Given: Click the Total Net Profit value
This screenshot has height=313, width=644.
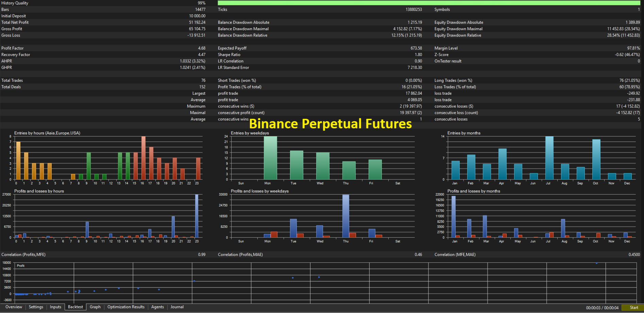Looking at the screenshot, I should click(197, 22).
